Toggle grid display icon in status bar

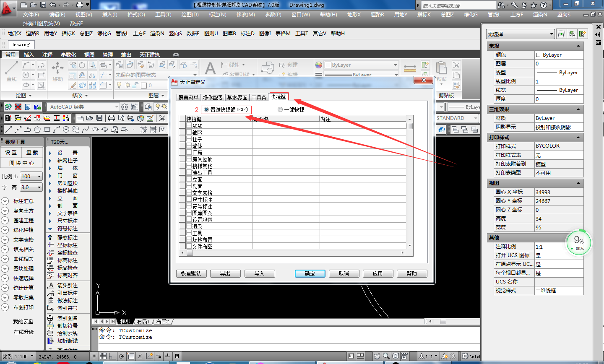[103, 356]
